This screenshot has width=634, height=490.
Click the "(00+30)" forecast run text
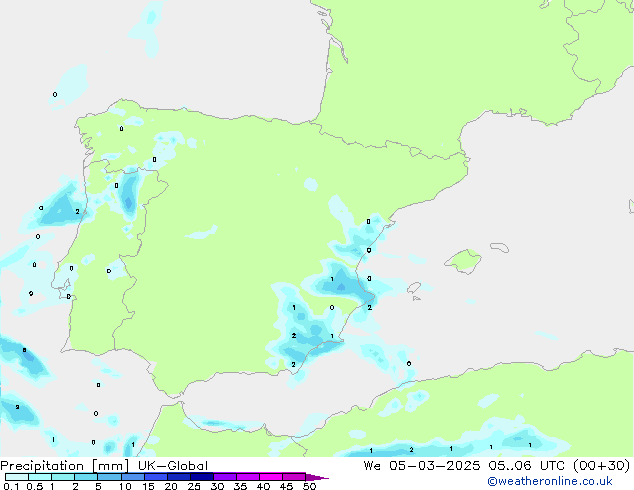[x=601, y=466]
